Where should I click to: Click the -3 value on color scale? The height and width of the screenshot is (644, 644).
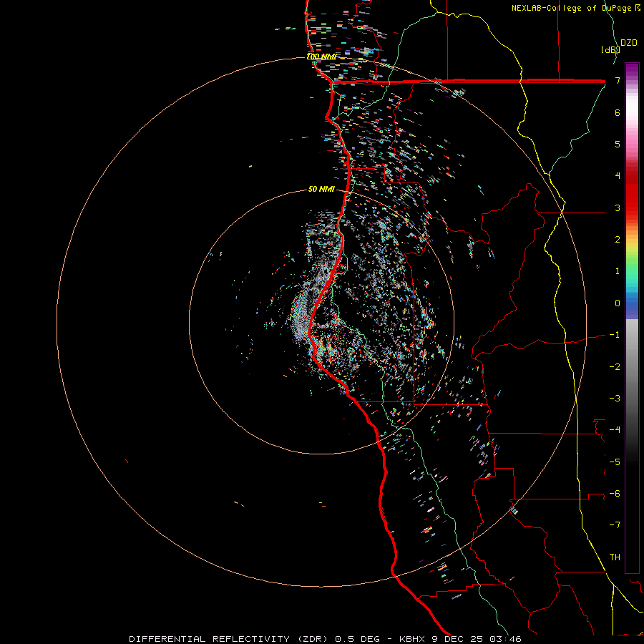point(615,399)
